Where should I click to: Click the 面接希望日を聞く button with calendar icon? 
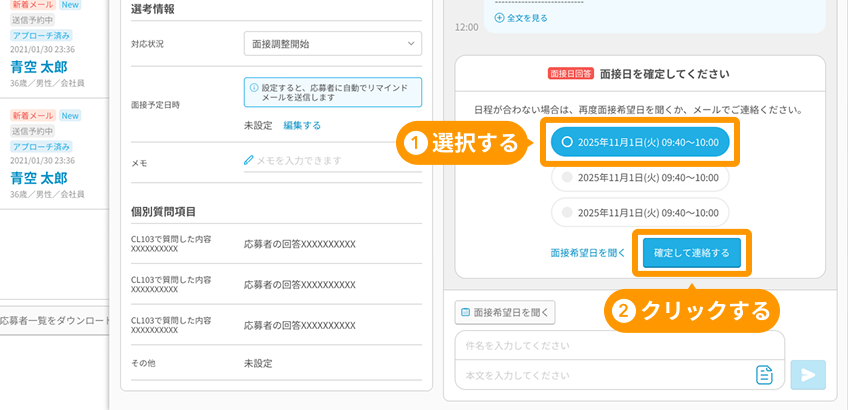[x=505, y=312]
